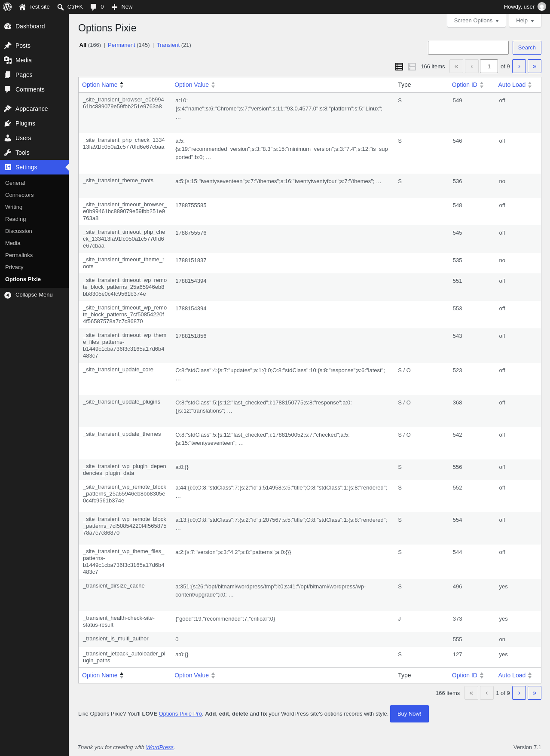
Task: Click the _site_transient_update_core option name
Action: [x=118, y=370]
